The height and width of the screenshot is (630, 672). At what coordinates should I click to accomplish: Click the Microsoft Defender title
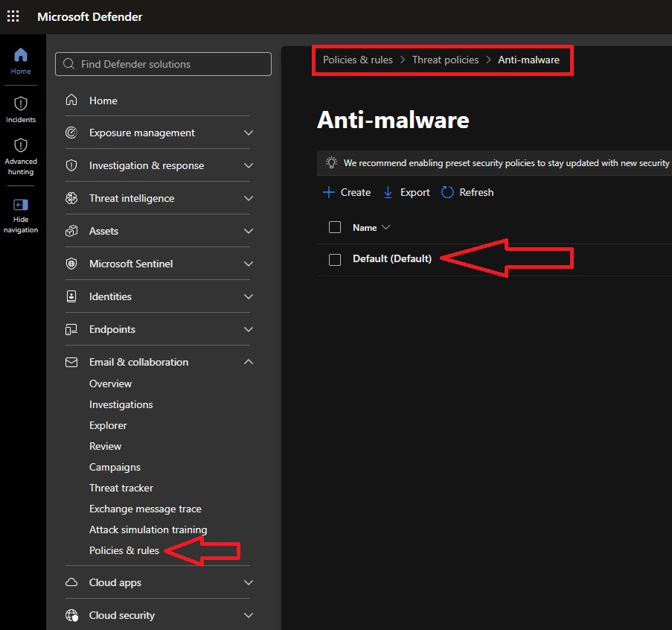89,16
